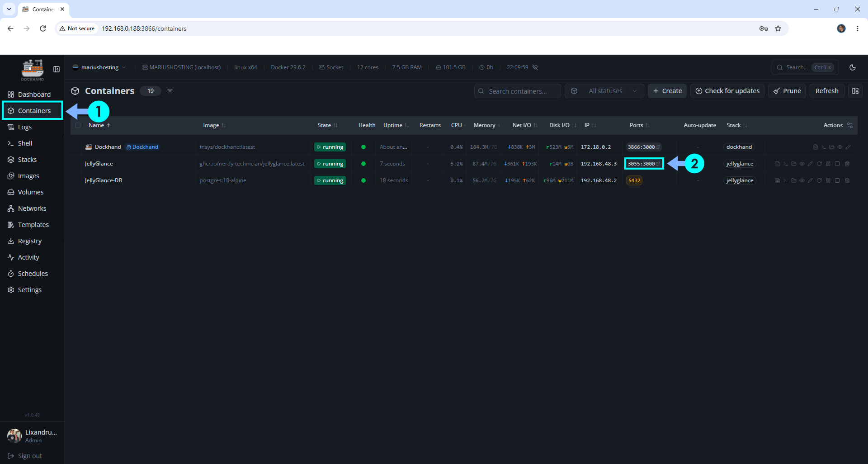Reload the page in browser
The height and width of the screenshot is (464, 868).
point(43,28)
